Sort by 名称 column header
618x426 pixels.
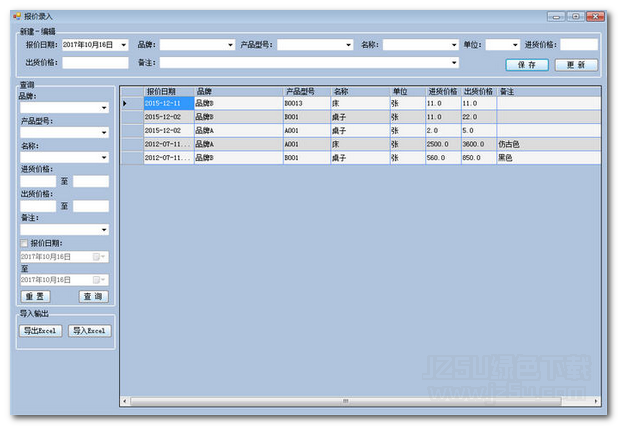[x=360, y=91]
